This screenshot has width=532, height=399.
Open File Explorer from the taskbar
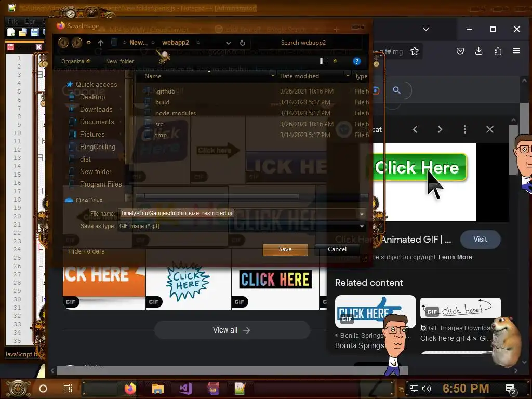tap(158, 389)
